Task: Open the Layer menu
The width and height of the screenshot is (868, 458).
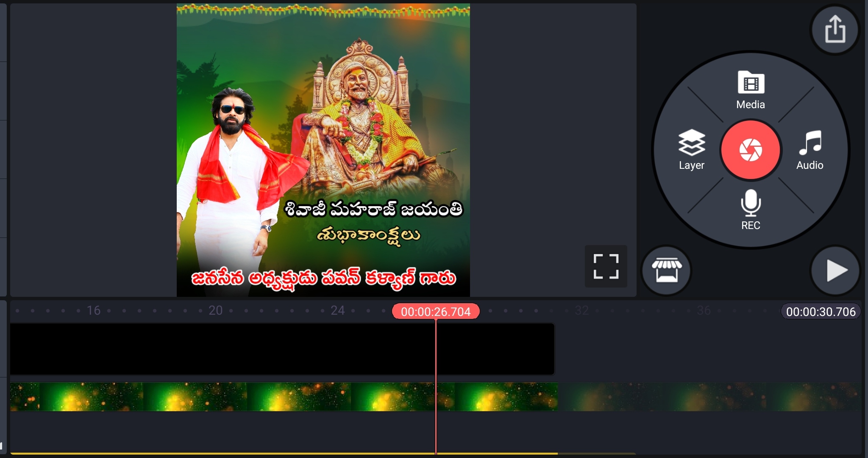Action: tap(692, 150)
